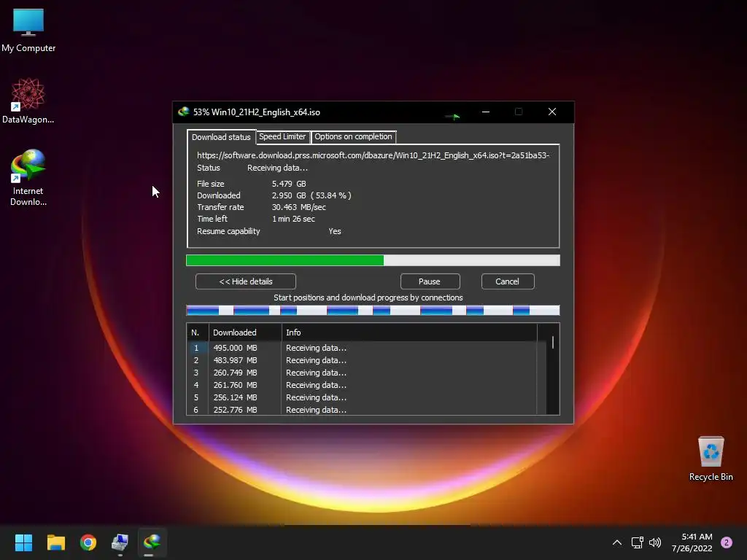Open the volume tray icon
Viewport: 747px width, 560px height.
655,542
